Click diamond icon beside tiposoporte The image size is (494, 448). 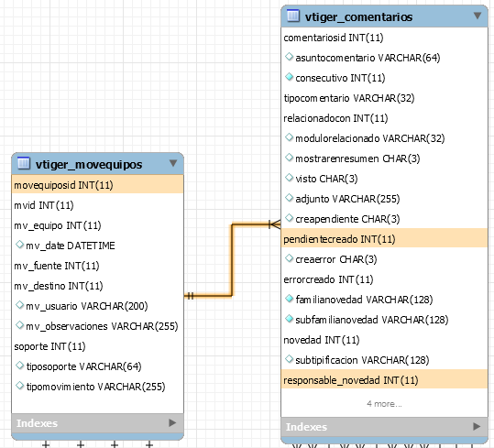click(20, 365)
